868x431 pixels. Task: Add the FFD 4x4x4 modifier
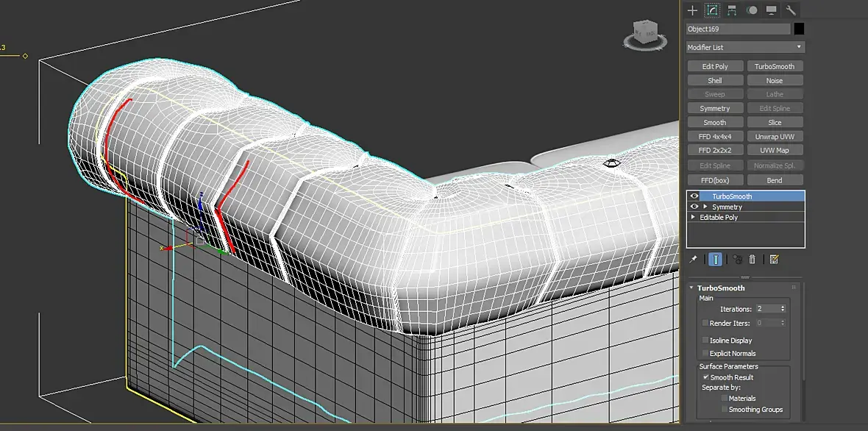coord(715,136)
